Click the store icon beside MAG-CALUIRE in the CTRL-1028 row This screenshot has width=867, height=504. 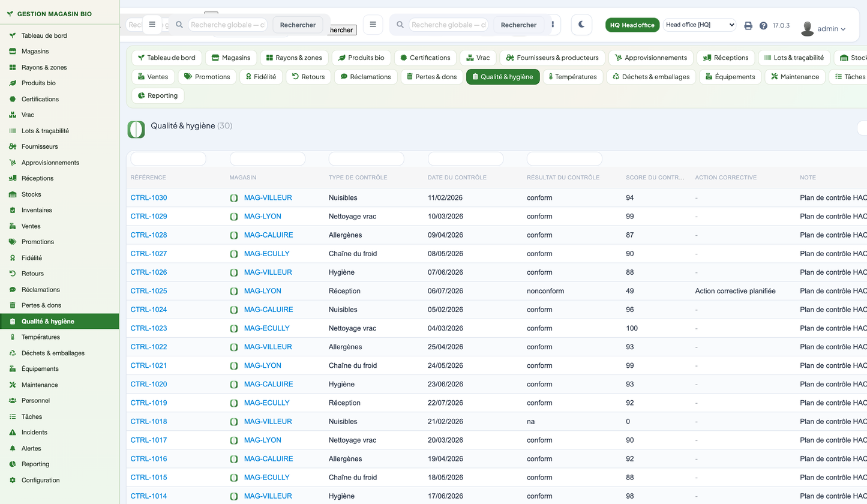coord(234,235)
